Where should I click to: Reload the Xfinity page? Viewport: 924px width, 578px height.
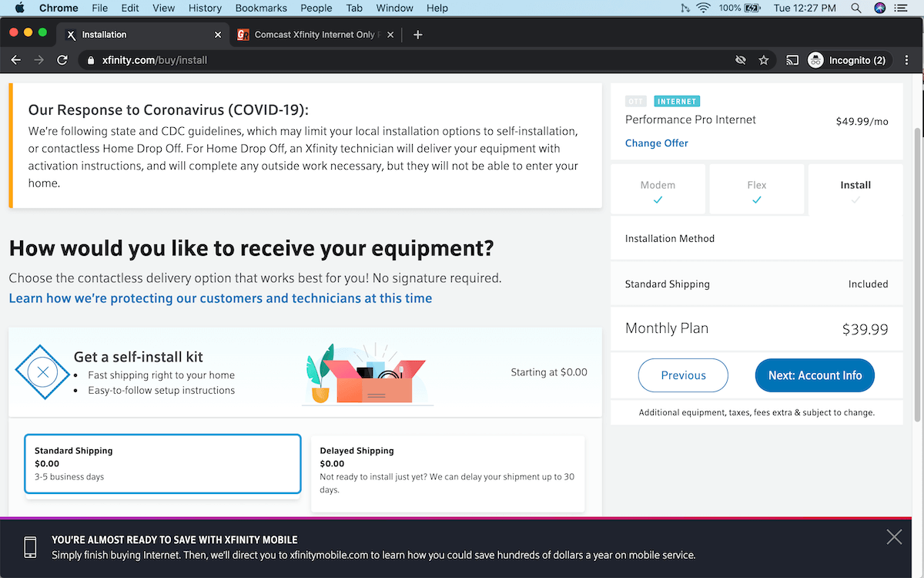click(62, 60)
